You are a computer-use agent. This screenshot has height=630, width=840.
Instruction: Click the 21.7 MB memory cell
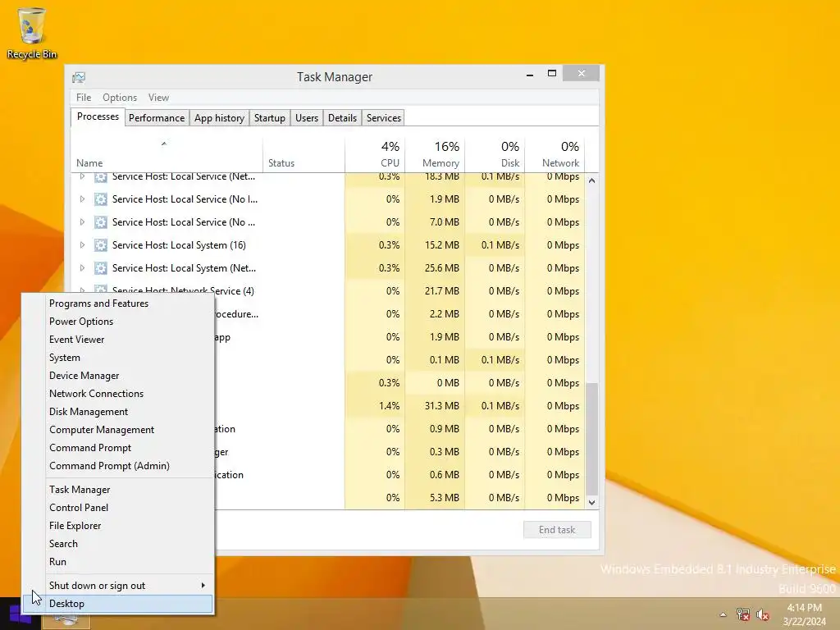[x=435, y=291]
